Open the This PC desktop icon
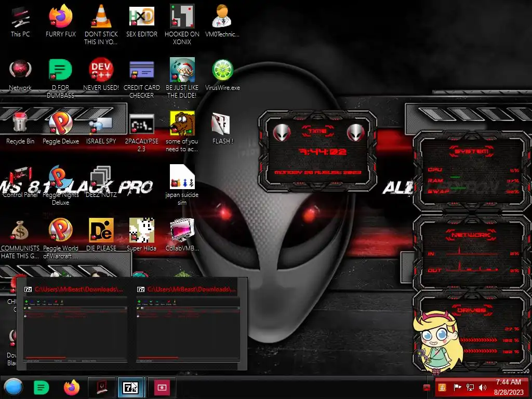 [20, 21]
